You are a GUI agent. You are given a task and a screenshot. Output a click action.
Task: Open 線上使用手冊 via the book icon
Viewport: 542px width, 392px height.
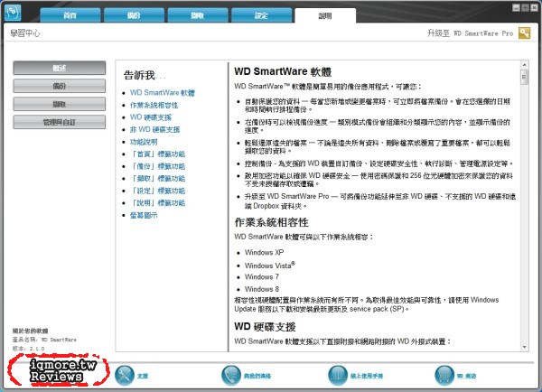tap(338, 376)
